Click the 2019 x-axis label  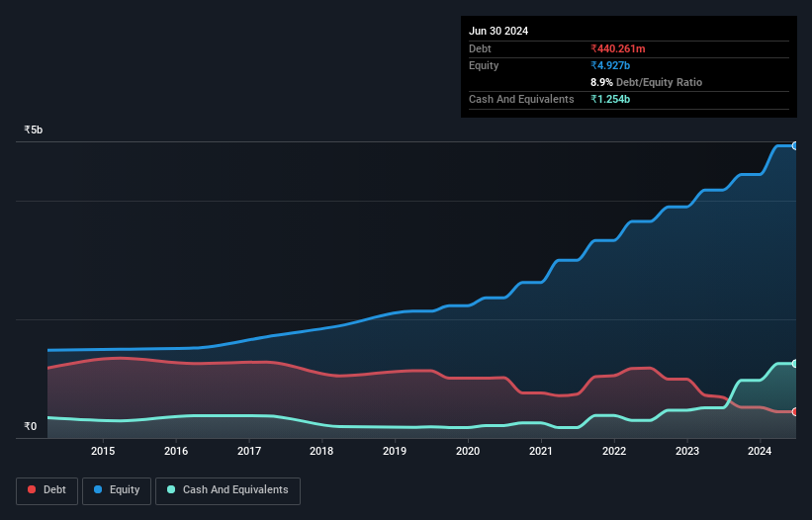395,451
